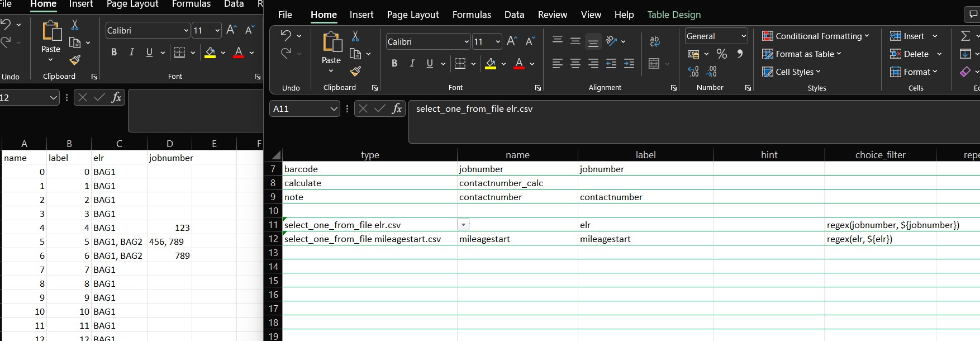Switch to the Table Design tab
The image size is (980, 341).
tap(674, 15)
